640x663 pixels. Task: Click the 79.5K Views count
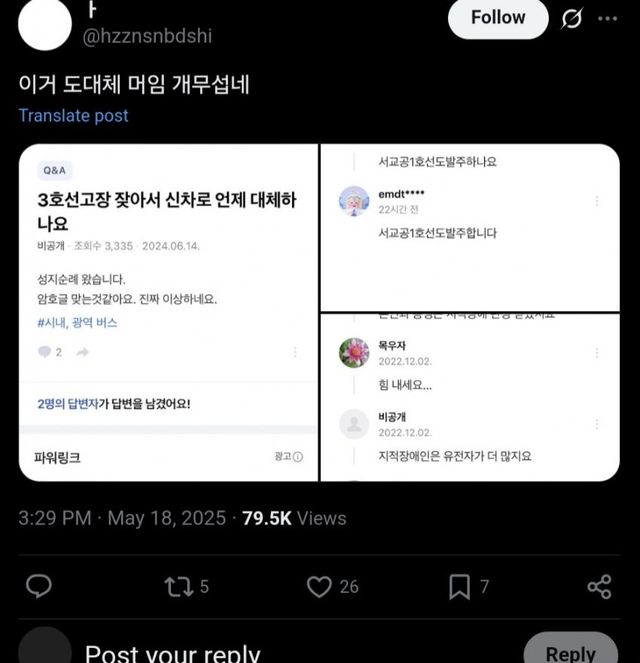tap(294, 518)
